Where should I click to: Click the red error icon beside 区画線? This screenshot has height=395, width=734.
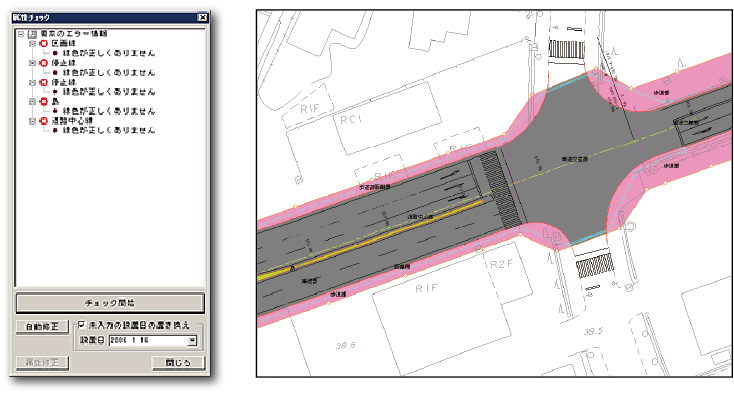44,44
